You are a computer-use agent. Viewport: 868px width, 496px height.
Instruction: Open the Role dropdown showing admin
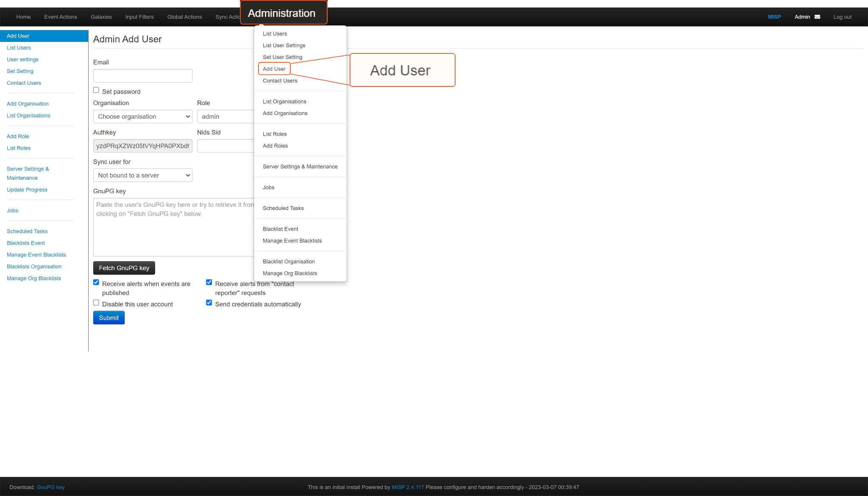225,117
